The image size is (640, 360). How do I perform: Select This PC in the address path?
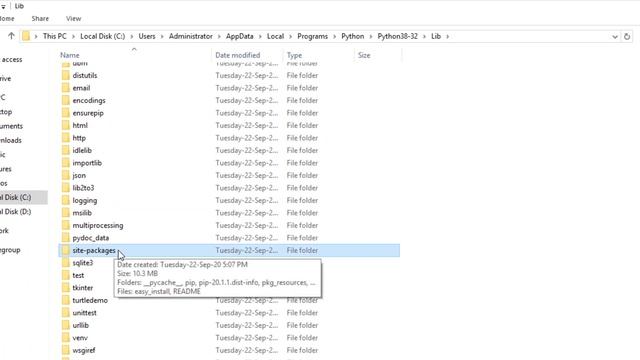[x=54, y=36]
